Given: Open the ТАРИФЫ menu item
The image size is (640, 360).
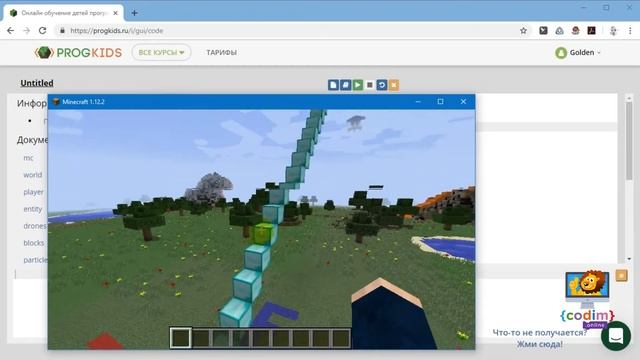Looking at the screenshot, I should (221, 53).
